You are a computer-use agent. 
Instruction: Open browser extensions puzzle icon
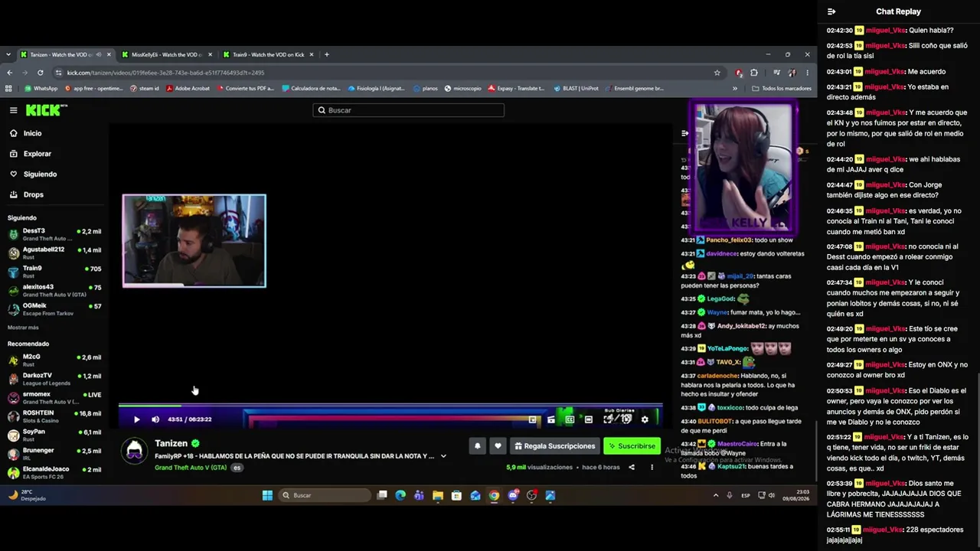pos(754,73)
